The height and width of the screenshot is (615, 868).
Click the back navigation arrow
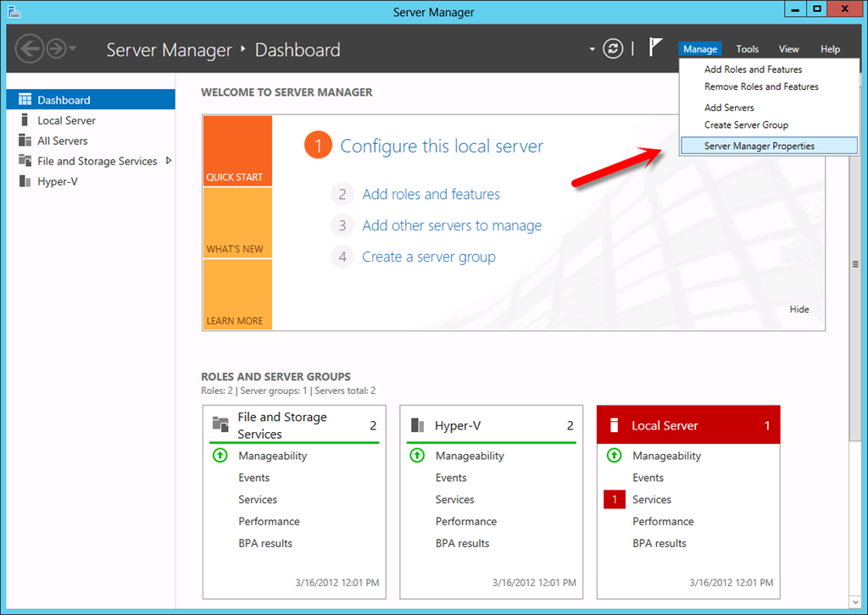[x=30, y=48]
